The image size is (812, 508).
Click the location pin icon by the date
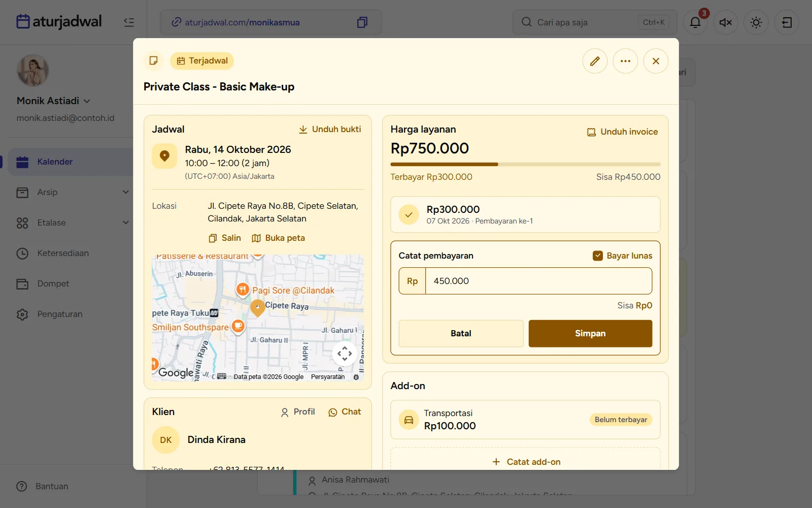(x=164, y=156)
